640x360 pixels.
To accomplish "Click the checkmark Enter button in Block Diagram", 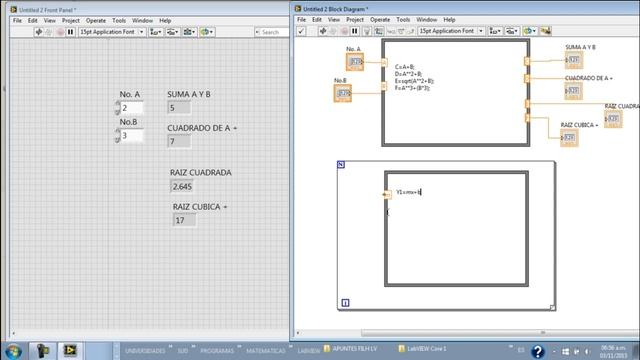I will click(x=301, y=31).
